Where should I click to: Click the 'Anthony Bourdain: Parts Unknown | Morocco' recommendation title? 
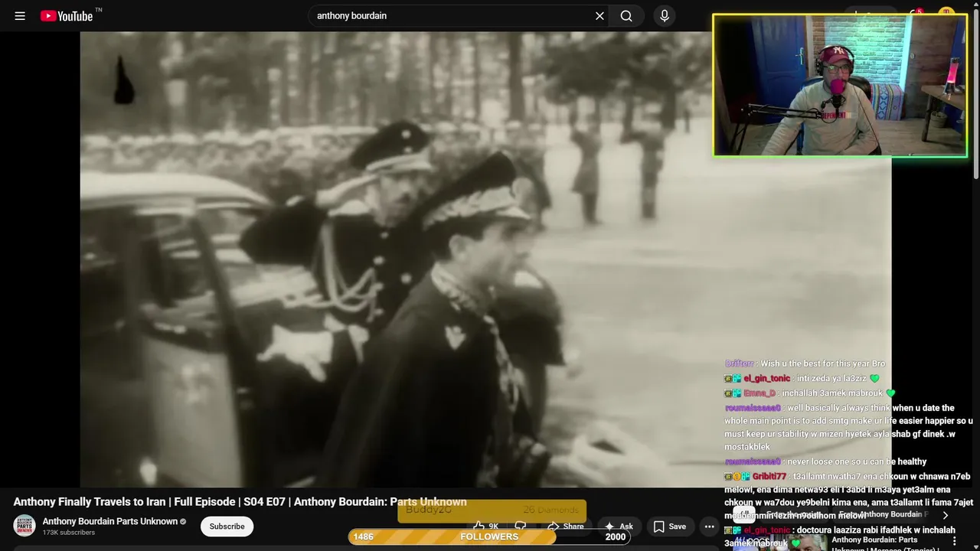pos(886,545)
